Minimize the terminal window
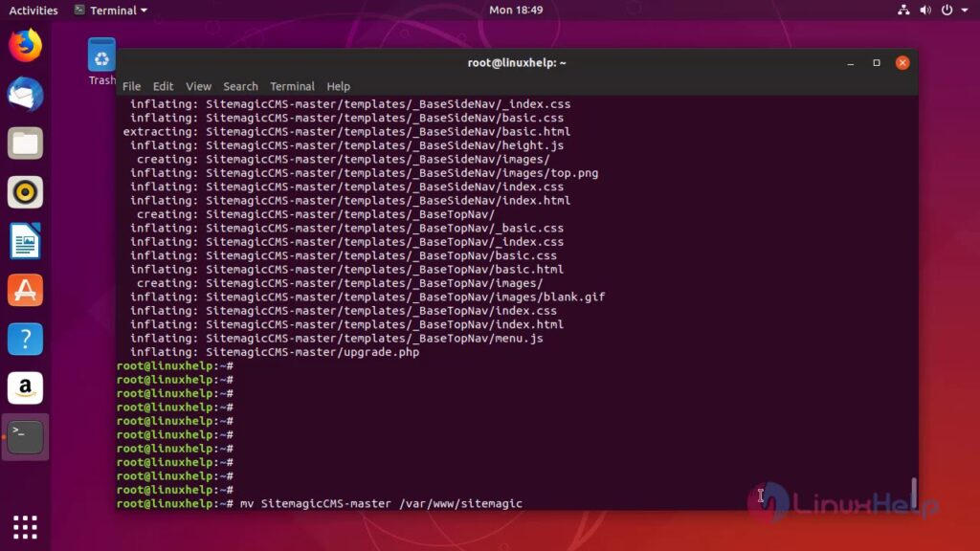Viewport: 980px width, 551px height. (x=850, y=63)
